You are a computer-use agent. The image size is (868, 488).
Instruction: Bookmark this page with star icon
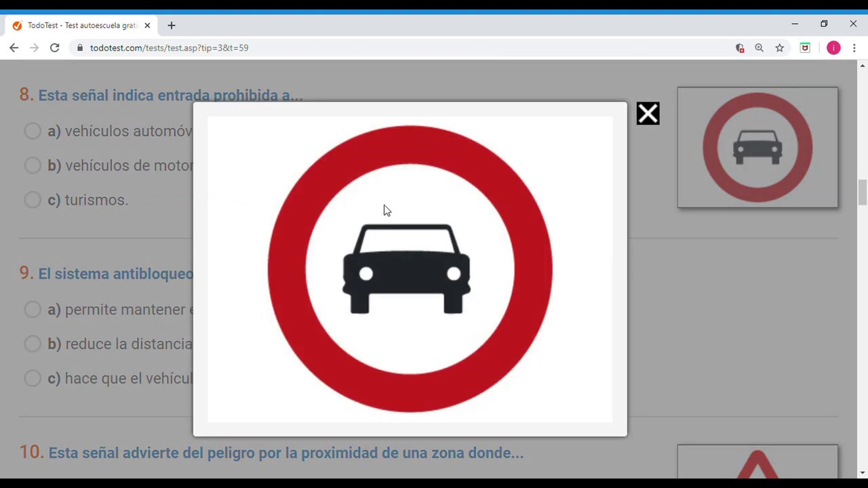(x=780, y=48)
